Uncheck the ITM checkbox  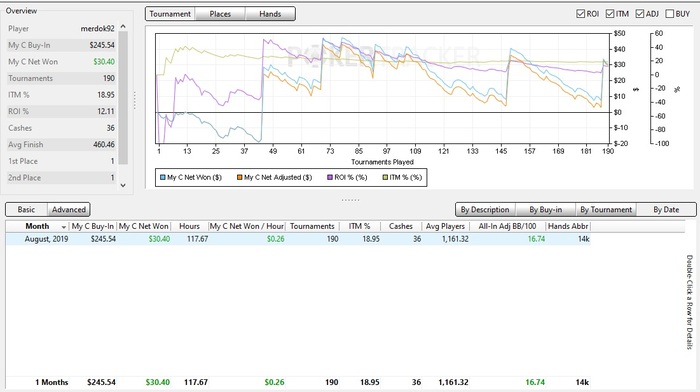(610, 14)
